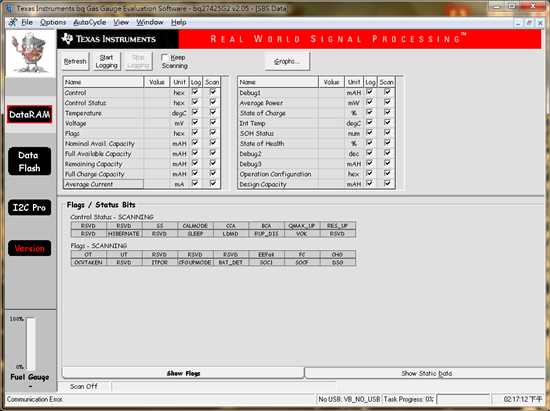Switch to the Show Static Data tab
This screenshot has height=411, width=550.
(426, 373)
